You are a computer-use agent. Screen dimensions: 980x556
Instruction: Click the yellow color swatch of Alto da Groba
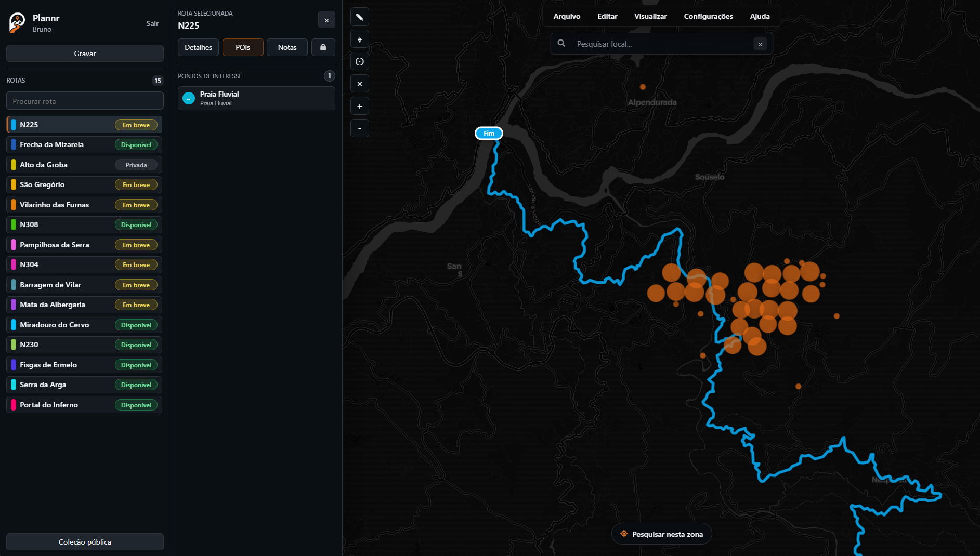point(14,165)
